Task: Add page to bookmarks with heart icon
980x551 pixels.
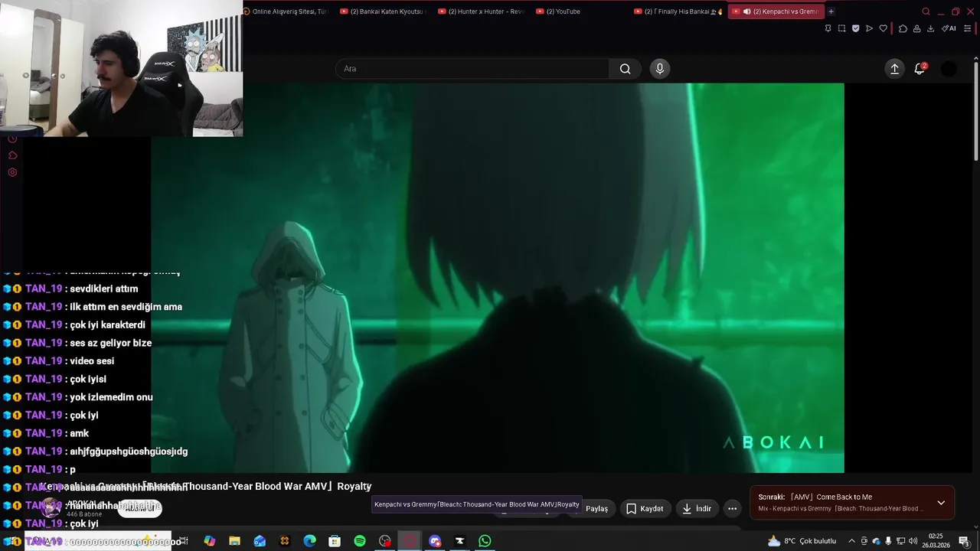Action: point(883,28)
